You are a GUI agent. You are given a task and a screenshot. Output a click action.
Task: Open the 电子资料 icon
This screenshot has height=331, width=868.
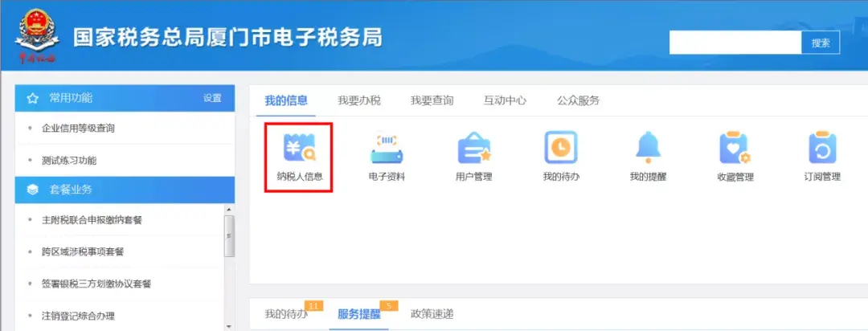[387, 148]
